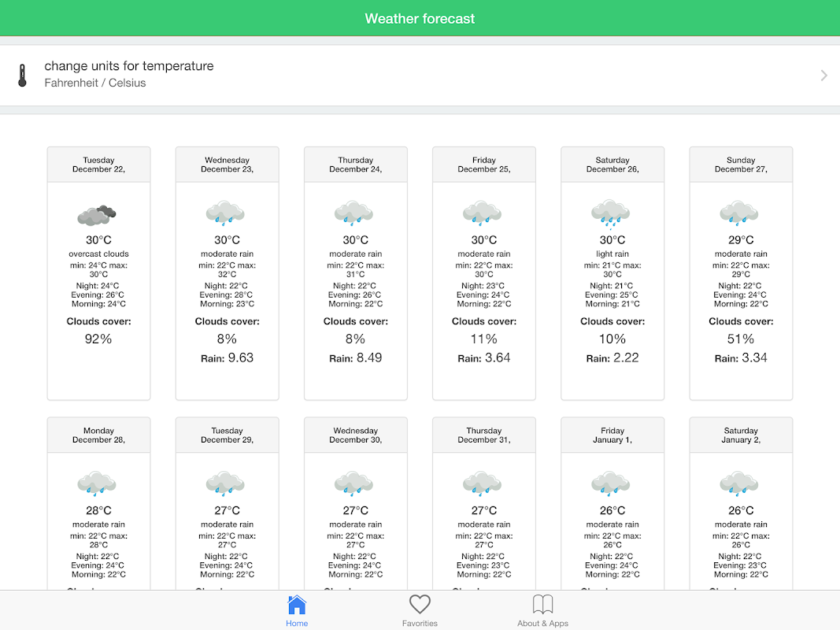Viewport: 840px width, 630px height.
Task: Click 11% clouds cover value
Action: (x=484, y=339)
